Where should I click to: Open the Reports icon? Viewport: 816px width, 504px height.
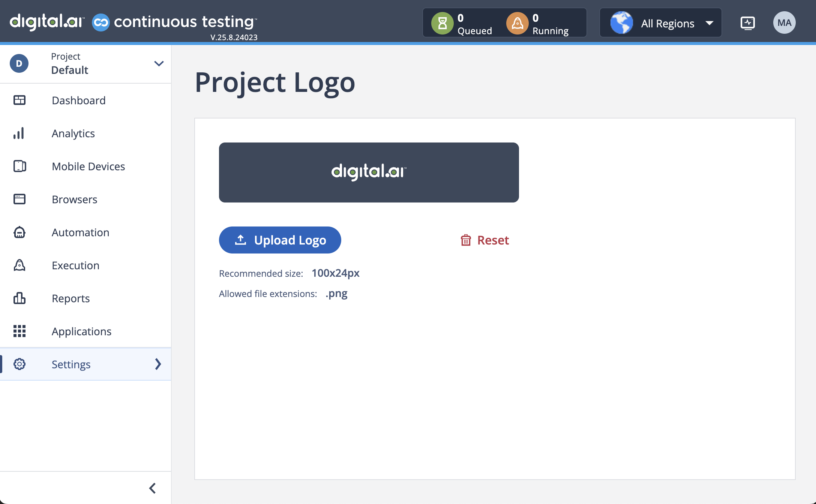pos(19,298)
